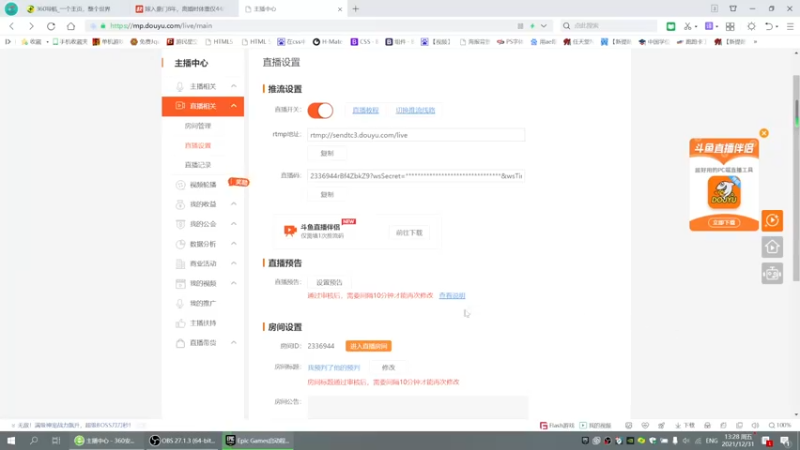Image resolution: width=800 pixels, height=450 pixels.
Task: Expand the 我的视频 sidebar section
Action: [x=234, y=283]
